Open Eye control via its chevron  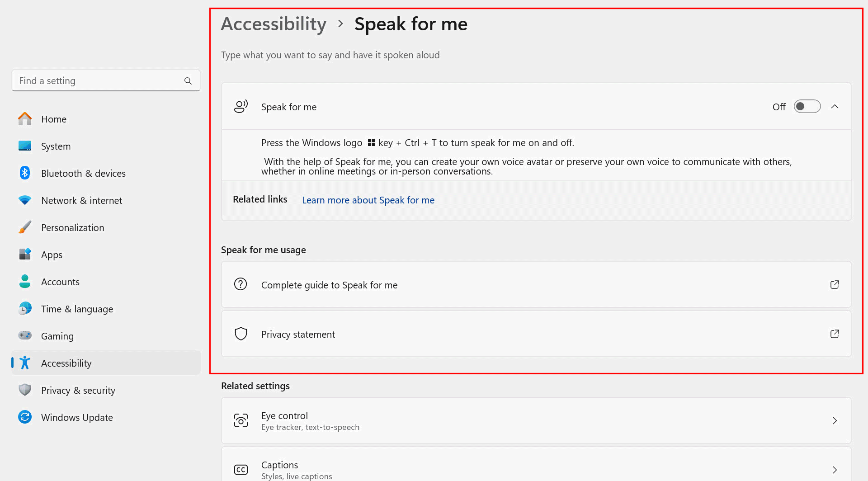[x=835, y=420]
